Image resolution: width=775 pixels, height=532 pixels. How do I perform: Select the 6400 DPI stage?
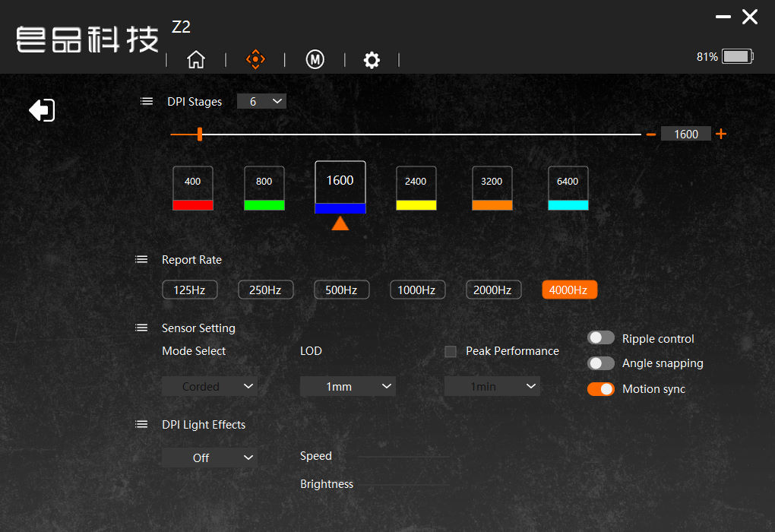click(568, 188)
